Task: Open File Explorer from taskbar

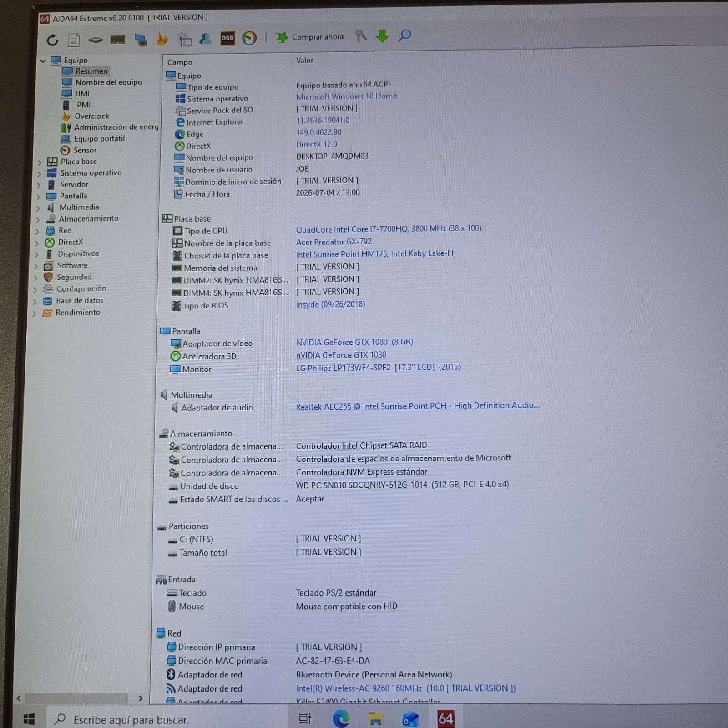Action: [x=375, y=719]
